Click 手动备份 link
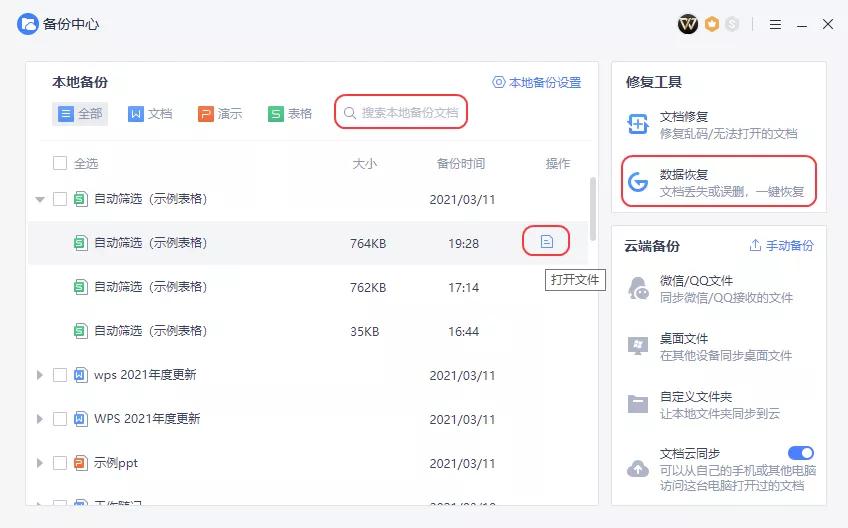848x528 pixels. tap(781, 246)
